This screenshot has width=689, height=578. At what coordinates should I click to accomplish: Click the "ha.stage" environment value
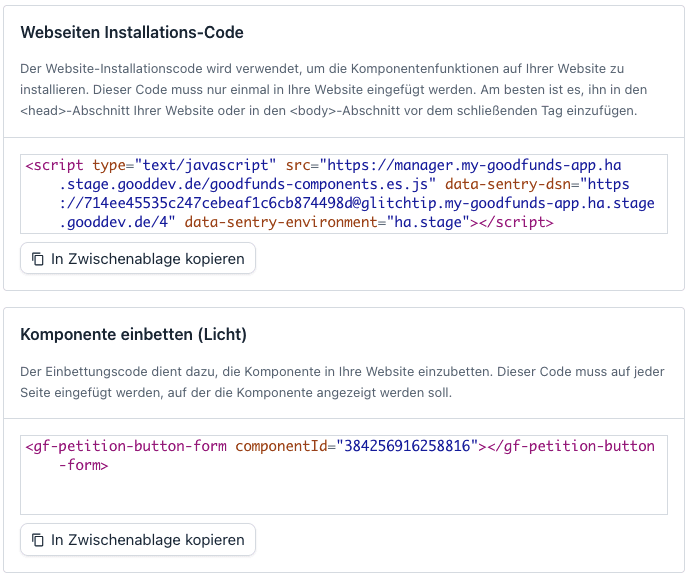pos(428,222)
